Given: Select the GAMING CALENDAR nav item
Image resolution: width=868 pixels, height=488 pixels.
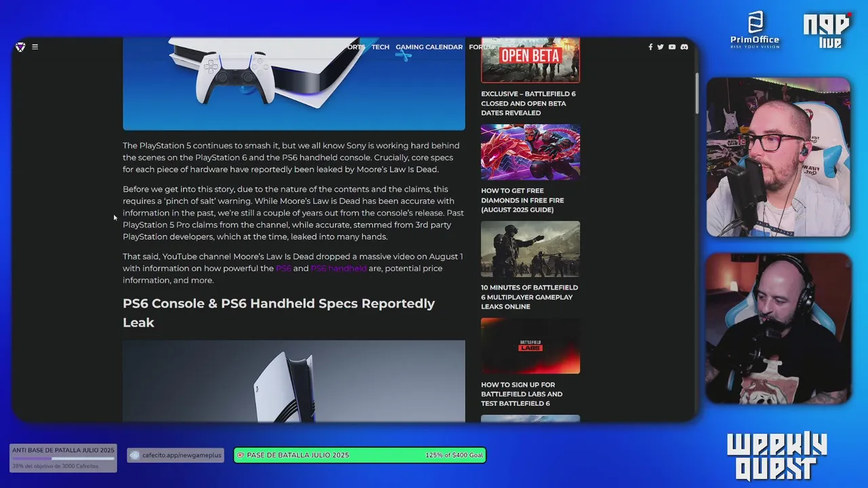Looking at the screenshot, I should [429, 47].
